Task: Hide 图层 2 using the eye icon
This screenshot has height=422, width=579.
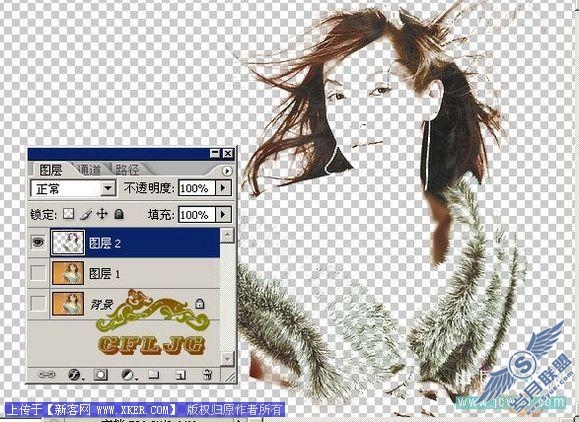Action: 38,242
